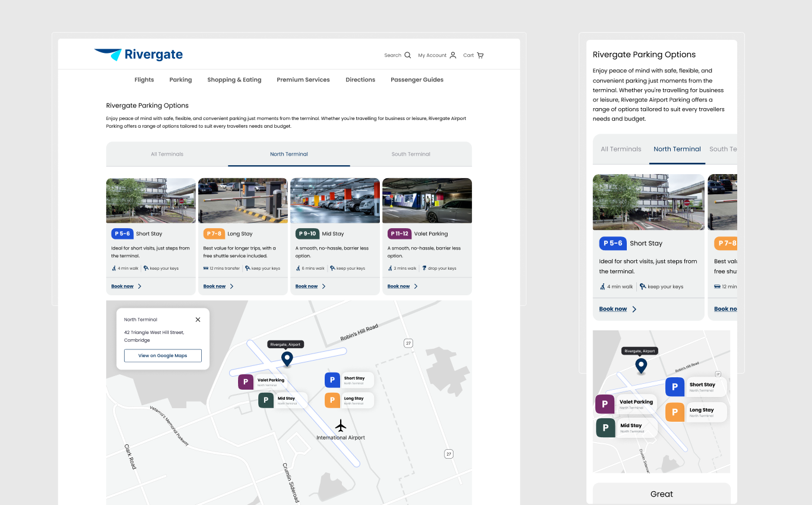Click mobile view blue Short Stay P marker
812x505 pixels.
point(675,387)
